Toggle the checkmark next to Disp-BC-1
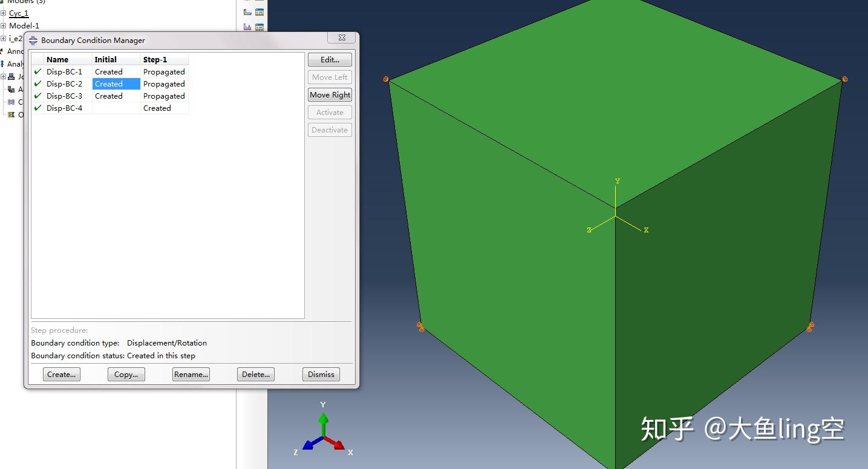The height and width of the screenshot is (469, 868). (x=38, y=71)
